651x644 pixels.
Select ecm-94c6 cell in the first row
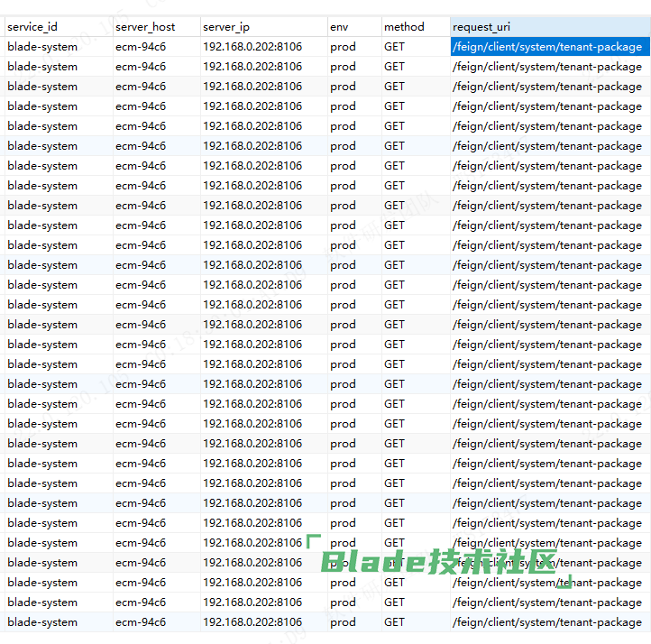point(141,47)
